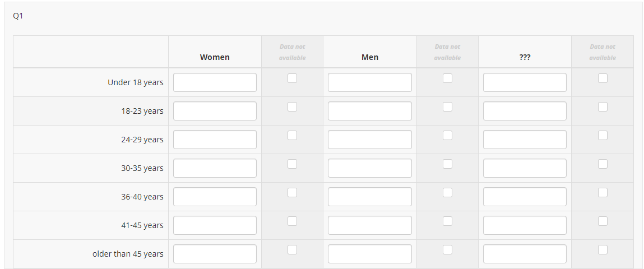Click the Women input for Under 18 years

point(215,82)
